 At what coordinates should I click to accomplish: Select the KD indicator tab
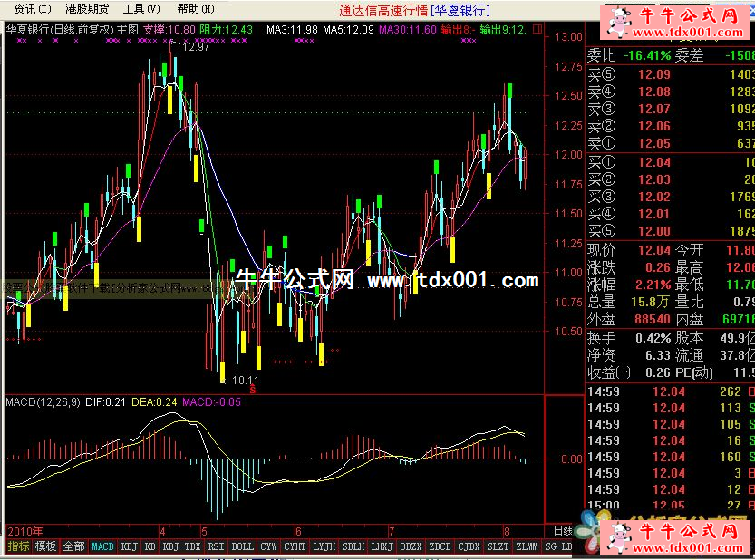click(150, 546)
